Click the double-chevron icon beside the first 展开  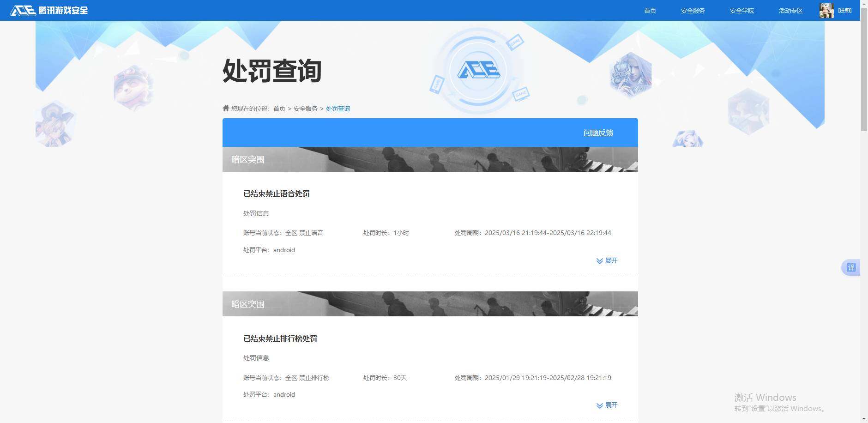599,260
